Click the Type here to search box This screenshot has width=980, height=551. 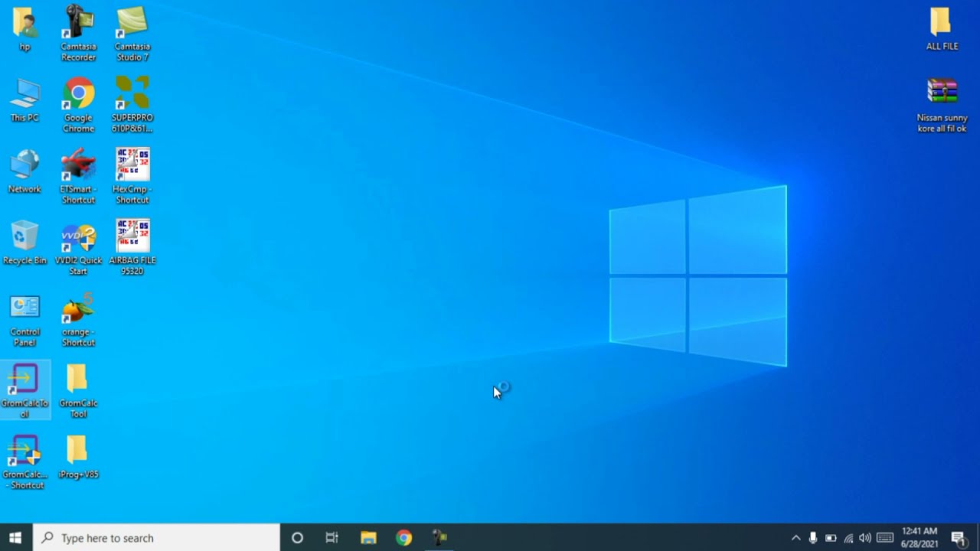(156, 538)
